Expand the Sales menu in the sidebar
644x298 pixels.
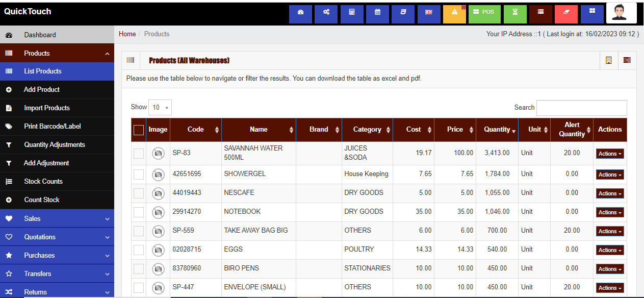click(57, 218)
